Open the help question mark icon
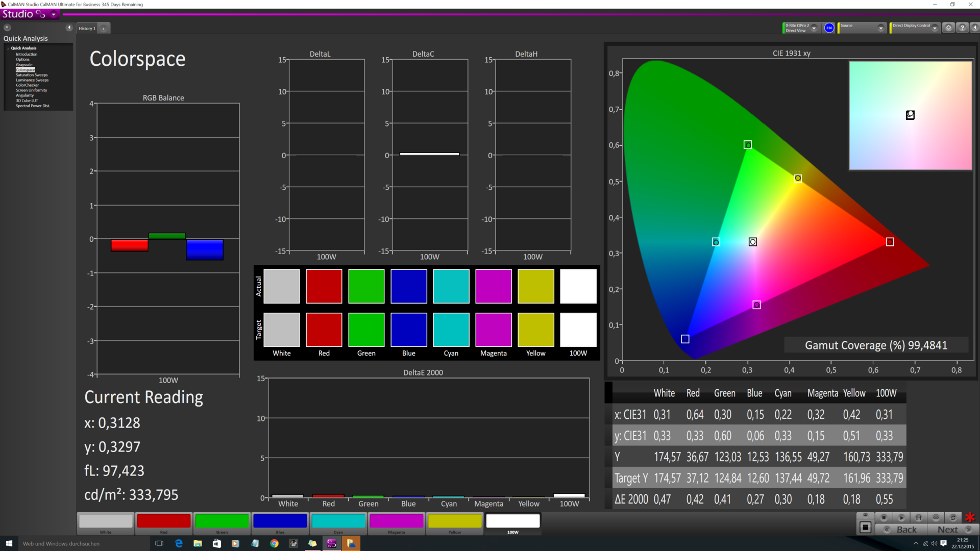This screenshot has height=551, width=980. pyautogui.click(x=962, y=28)
